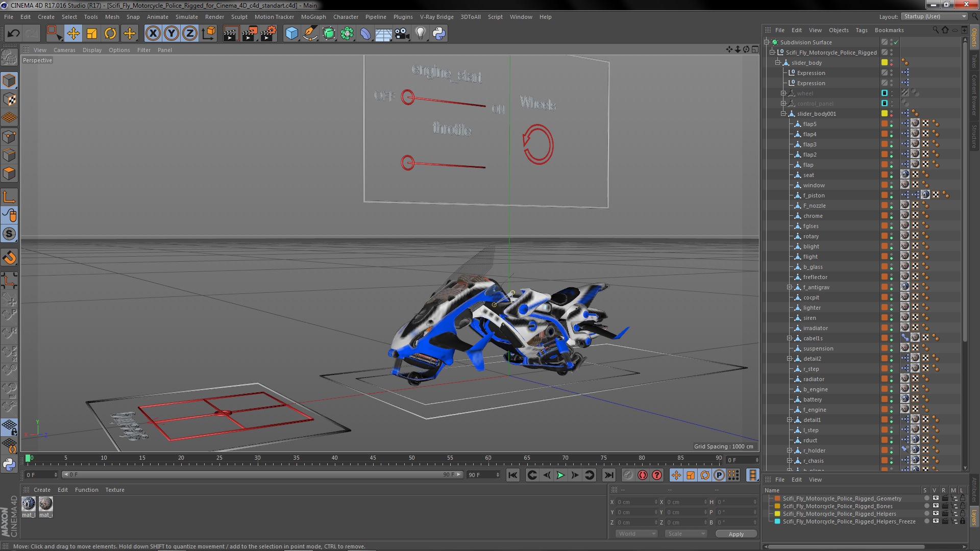Click the Undo arrow icon
The image size is (980, 551).
(x=13, y=34)
